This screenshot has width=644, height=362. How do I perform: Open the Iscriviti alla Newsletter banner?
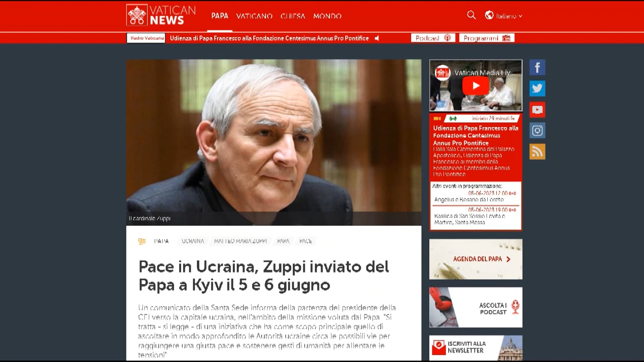pos(476,348)
